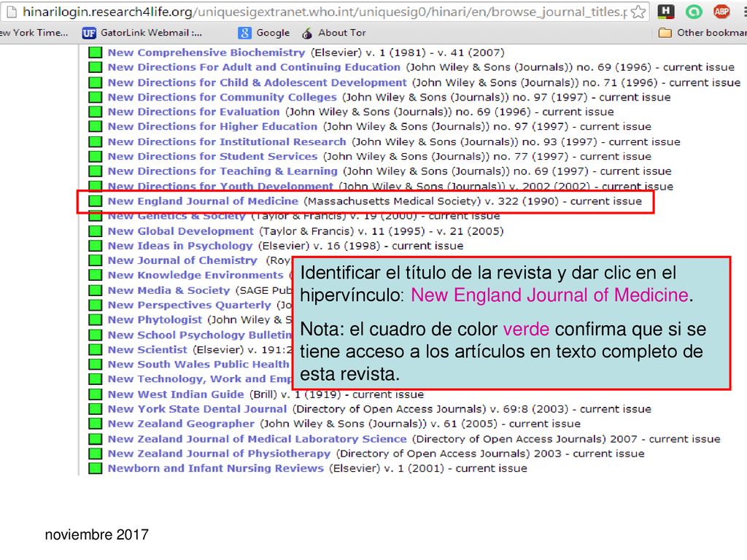Image resolution: width=747 pixels, height=560 pixels.
Task: Open New Zealand Journal of Medical Laboratory Science
Action: coord(258,439)
